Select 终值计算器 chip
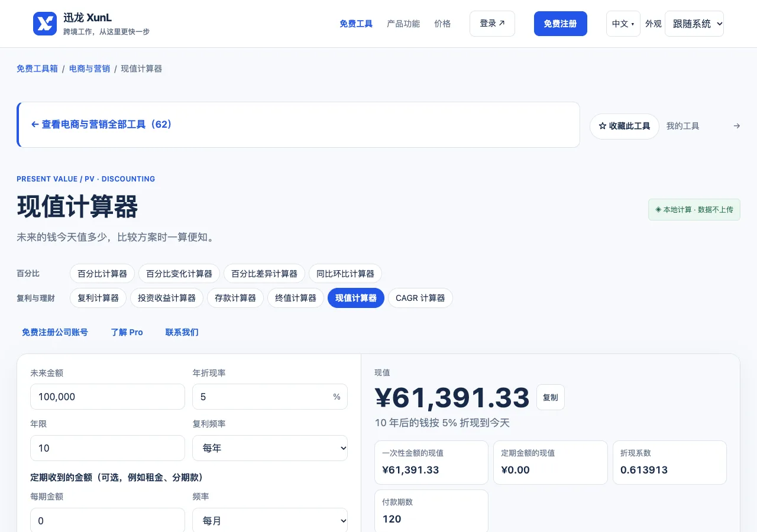This screenshot has width=757, height=532. pyautogui.click(x=296, y=298)
